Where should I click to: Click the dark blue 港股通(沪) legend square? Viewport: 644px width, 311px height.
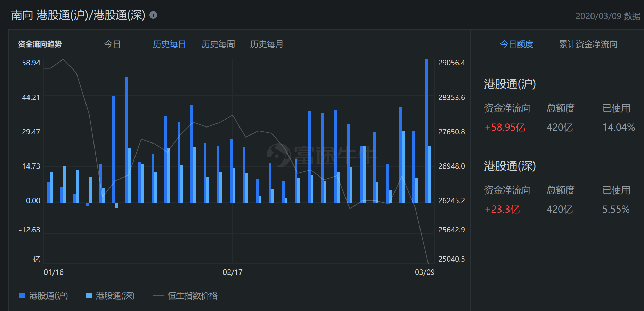coord(22,295)
